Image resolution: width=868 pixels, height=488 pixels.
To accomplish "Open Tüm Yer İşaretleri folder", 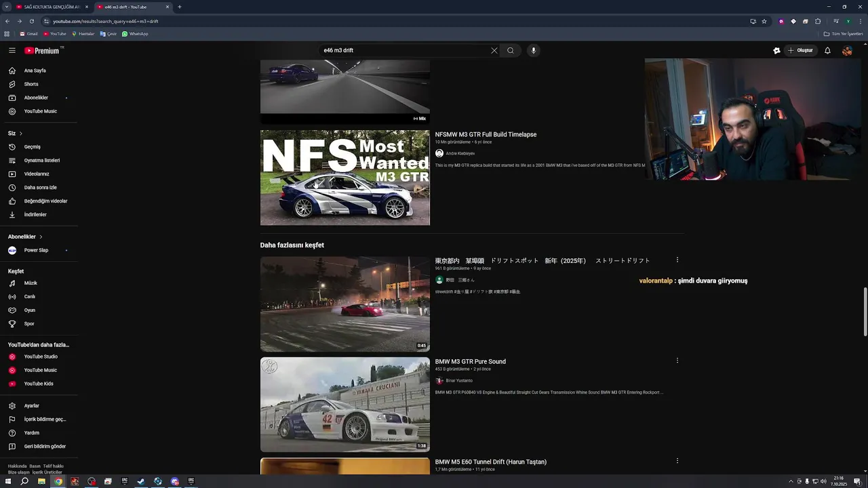I will point(843,34).
